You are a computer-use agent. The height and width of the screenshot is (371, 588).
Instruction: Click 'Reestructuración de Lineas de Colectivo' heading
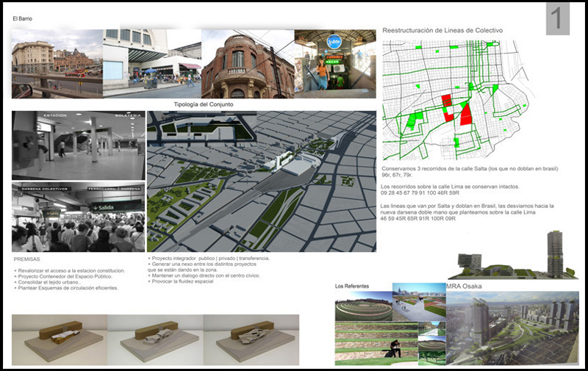(x=442, y=30)
